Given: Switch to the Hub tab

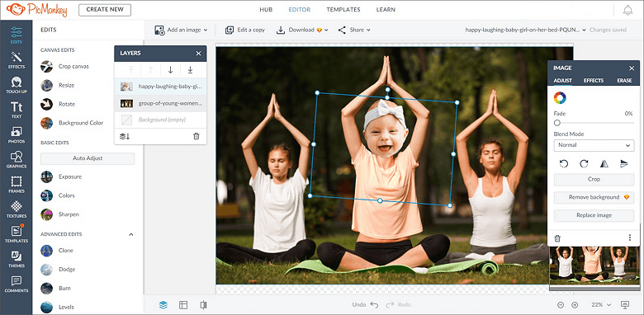Looking at the screenshot, I should (266, 9).
